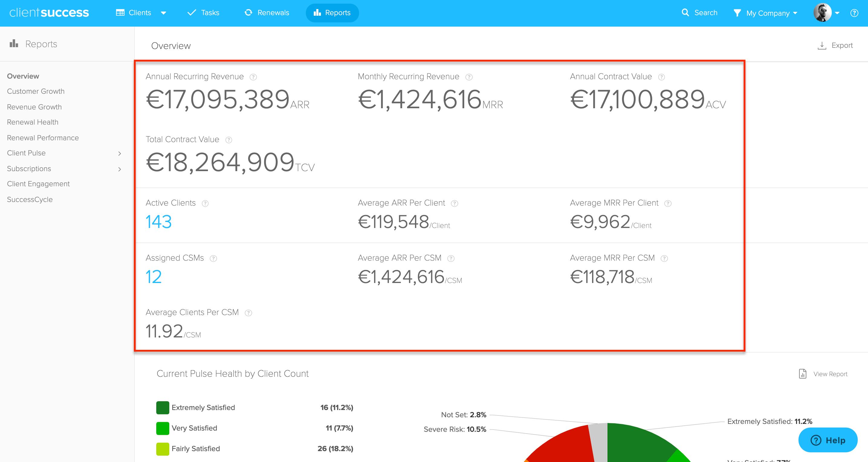Open the View Report icon for pulse health

click(x=803, y=374)
